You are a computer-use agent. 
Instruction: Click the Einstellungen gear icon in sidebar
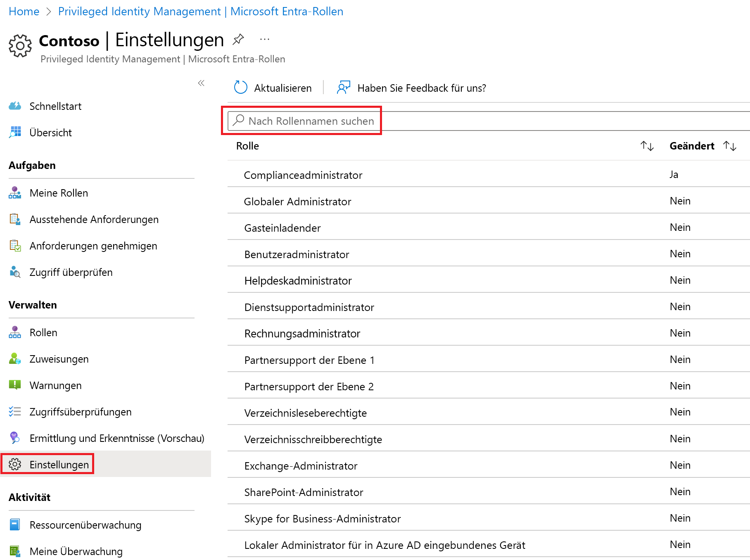click(15, 464)
